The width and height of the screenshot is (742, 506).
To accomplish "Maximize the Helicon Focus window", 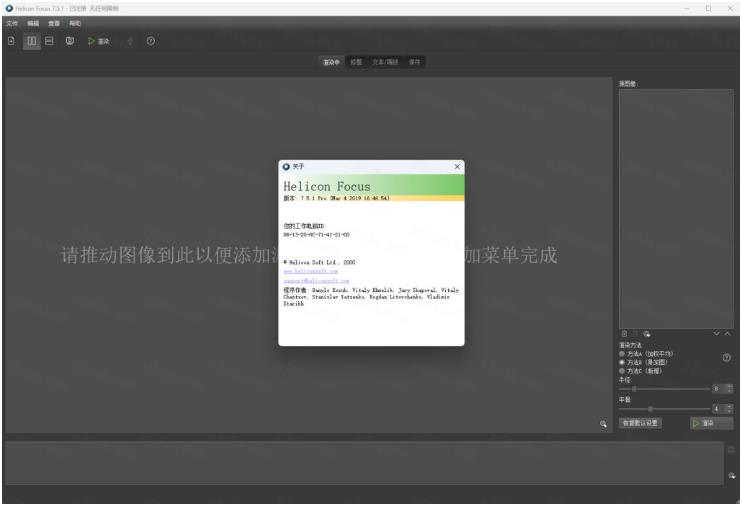I will 708,8.
